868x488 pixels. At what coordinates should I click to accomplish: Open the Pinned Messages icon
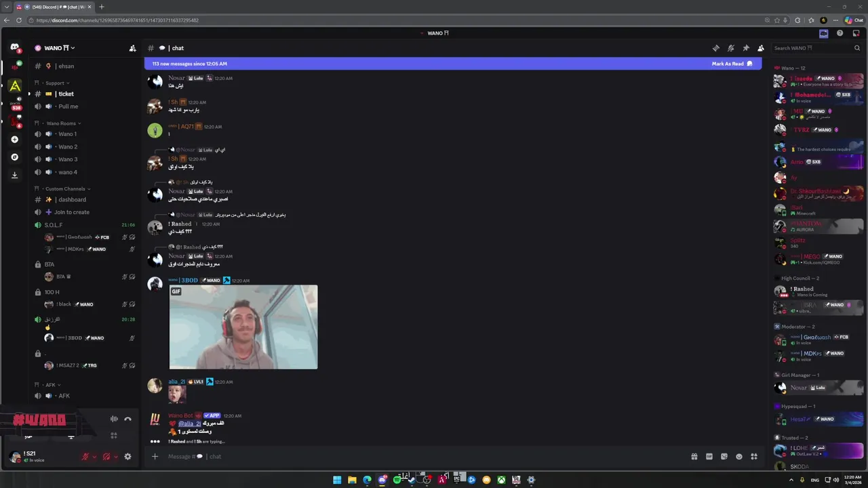pos(746,48)
